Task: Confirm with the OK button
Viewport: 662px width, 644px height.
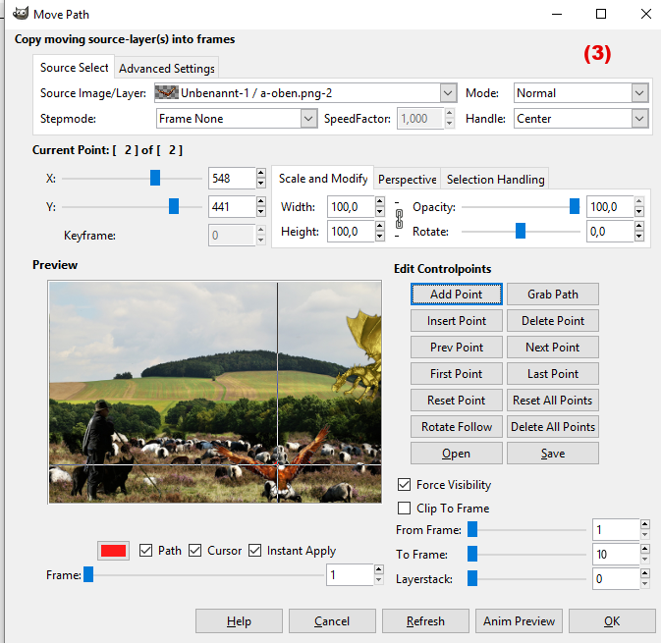Action: [x=612, y=621]
